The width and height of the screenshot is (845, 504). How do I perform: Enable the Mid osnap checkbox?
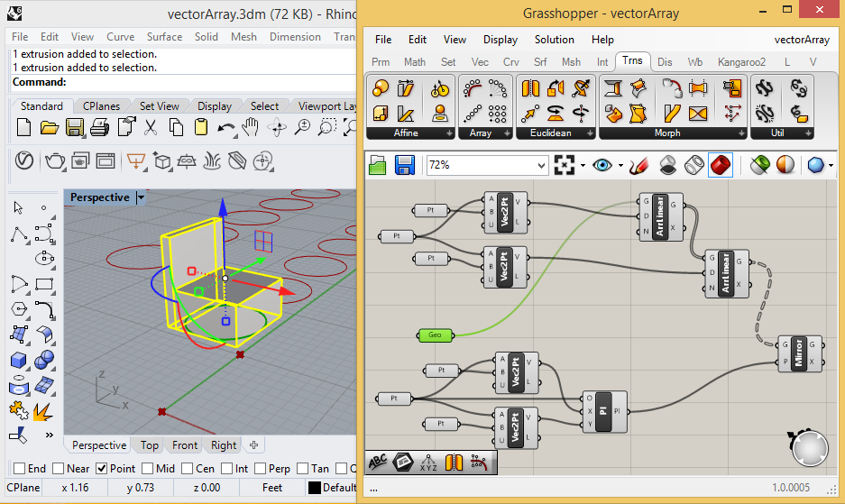(x=148, y=469)
